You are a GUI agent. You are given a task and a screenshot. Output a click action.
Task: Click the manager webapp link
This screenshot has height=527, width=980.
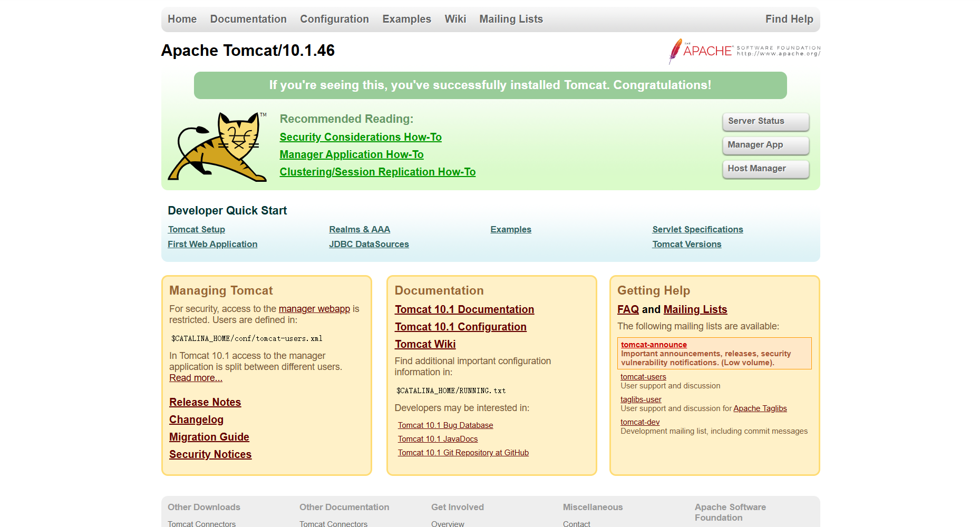(314, 309)
